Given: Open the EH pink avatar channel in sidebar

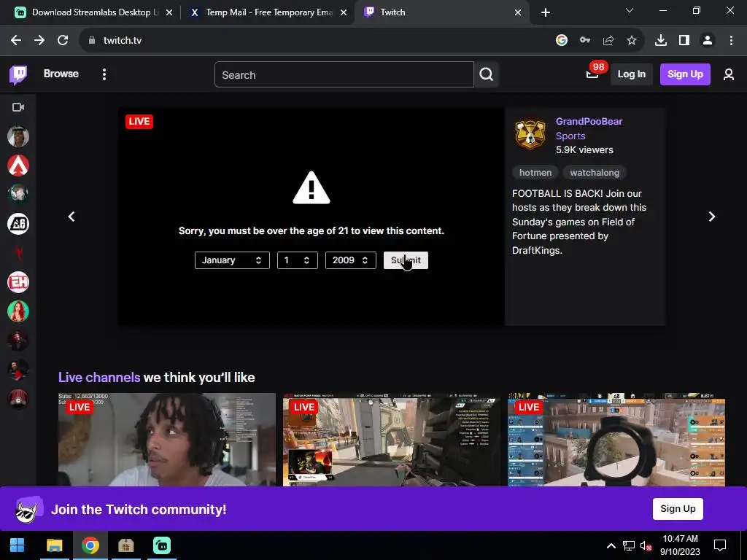Looking at the screenshot, I should point(18,282).
